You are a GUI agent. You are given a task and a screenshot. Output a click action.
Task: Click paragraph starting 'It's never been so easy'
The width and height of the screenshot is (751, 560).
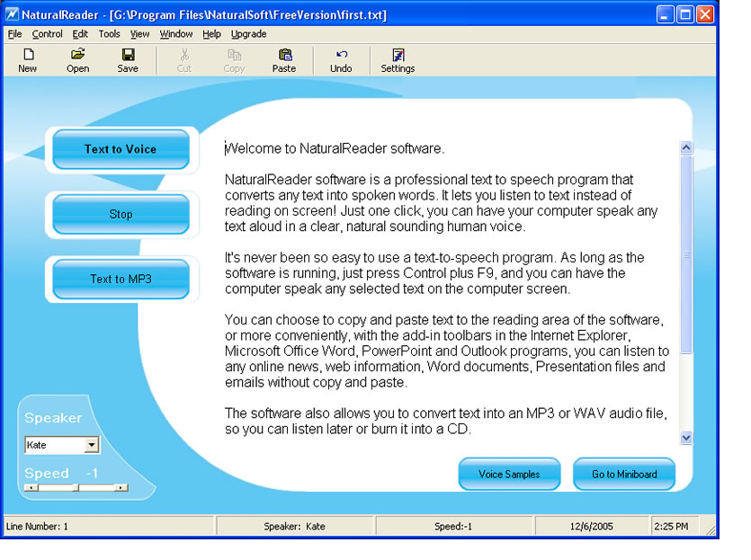coord(434,273)
